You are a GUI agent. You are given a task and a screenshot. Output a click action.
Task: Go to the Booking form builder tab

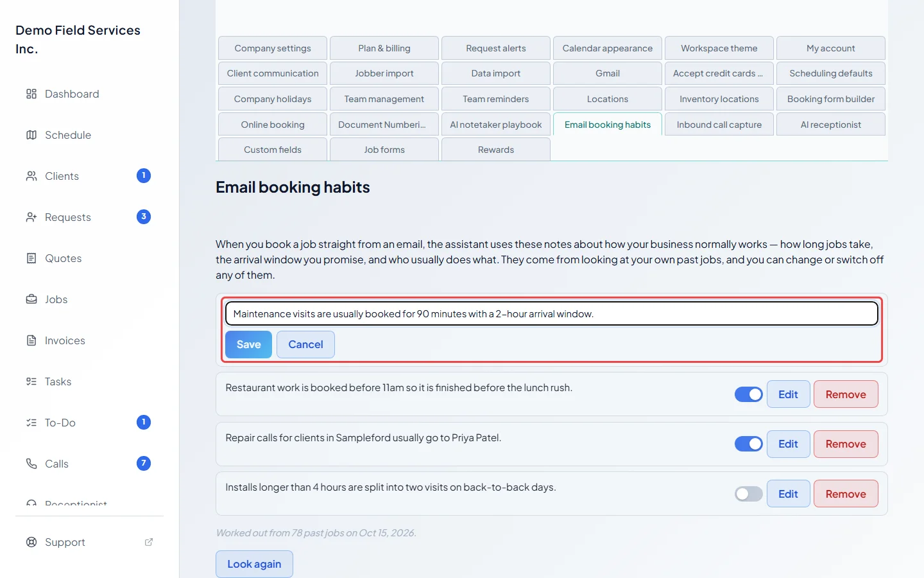click(x=831, y=99)
